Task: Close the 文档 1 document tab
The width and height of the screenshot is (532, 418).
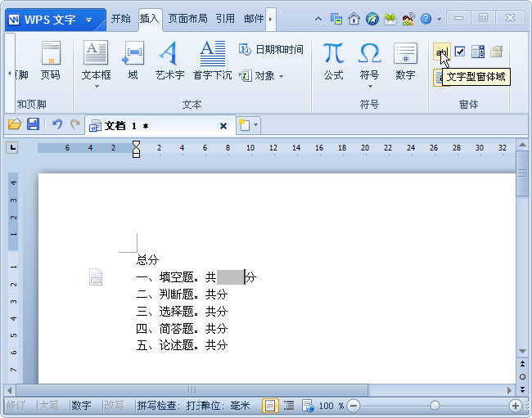Action: click(223, 126)
